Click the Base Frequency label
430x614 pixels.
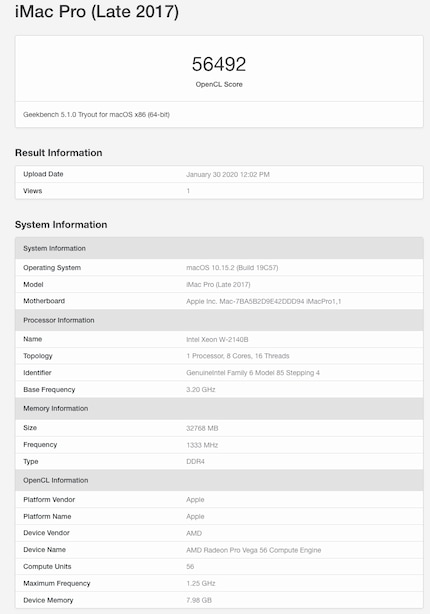tap(49, 390)
